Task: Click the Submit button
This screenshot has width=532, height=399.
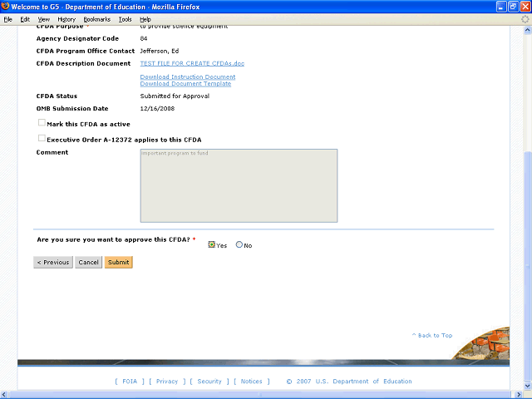Action: [x=118, y=263]
